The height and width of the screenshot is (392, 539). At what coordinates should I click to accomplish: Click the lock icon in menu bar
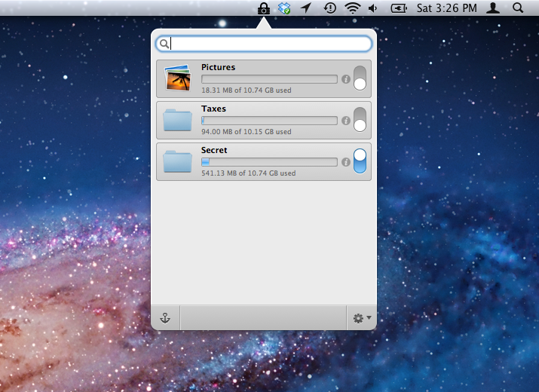point(264,8)
